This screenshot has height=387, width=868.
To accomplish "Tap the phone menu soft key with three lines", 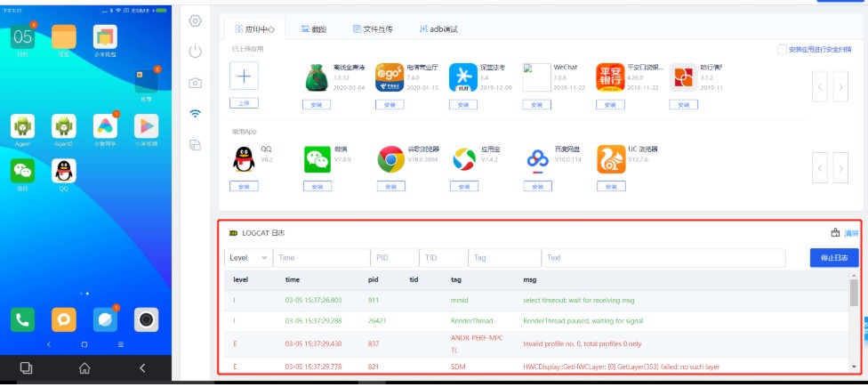I will 120,344.
